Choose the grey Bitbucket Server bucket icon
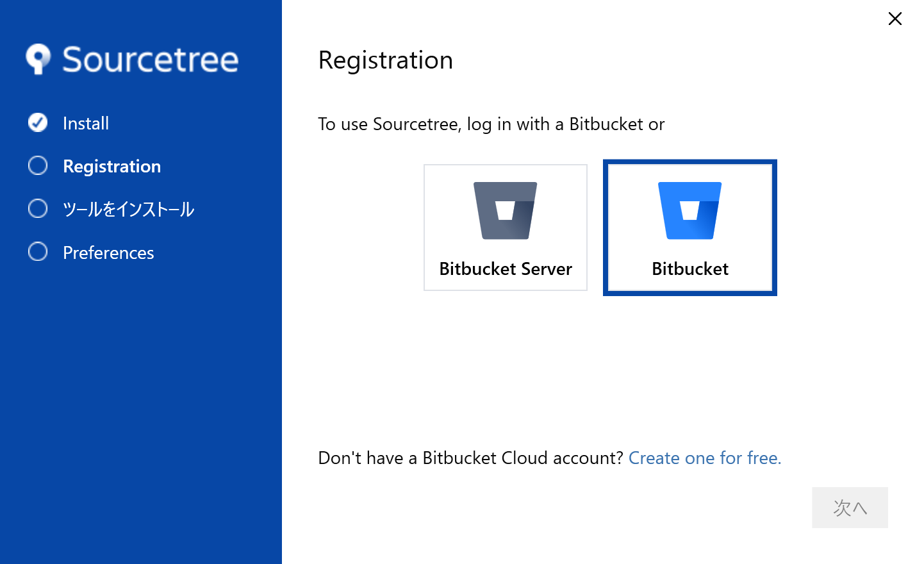This screenshot has width=924, height=564. [505, 210]
